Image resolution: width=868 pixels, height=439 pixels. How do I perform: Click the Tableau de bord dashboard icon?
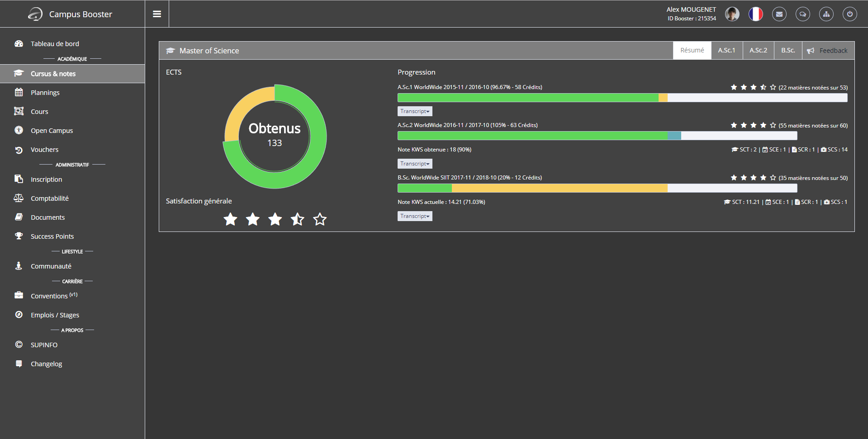pyautogui.click(x=19, y=43)
